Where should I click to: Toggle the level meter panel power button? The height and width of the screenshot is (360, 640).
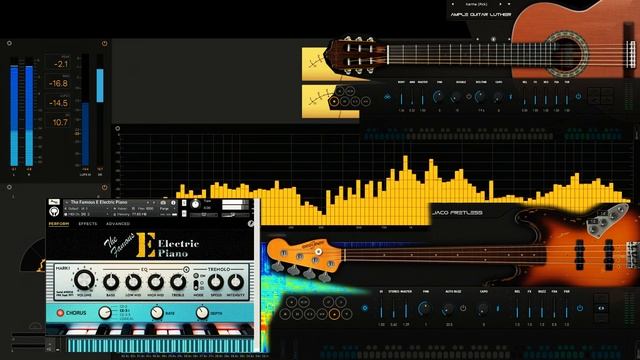click(104, 43)
